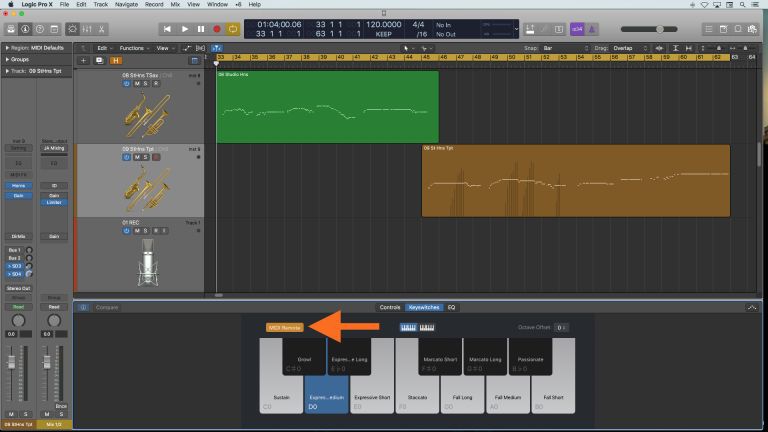768x432 pixels.
Task: Open the Octave Offset dropdown
Action: tap(561, 327)
